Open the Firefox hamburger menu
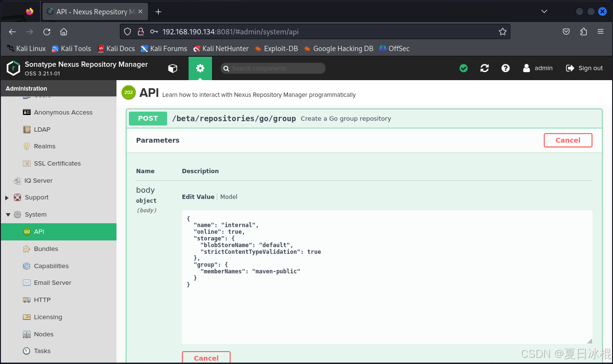The width and height of the screenshot is (613, 364). point(601,32)
